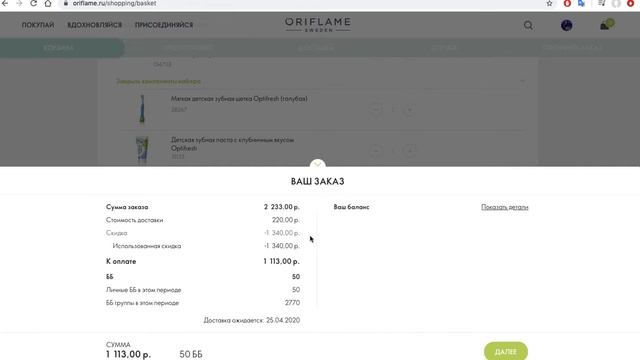The width and height of the screenshot is (640, 360).
Task: Open the user profile avatar
Action: point(567,25)
